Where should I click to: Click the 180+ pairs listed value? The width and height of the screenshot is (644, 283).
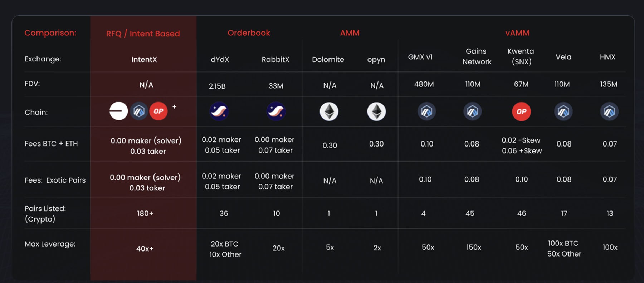(145, 213)
